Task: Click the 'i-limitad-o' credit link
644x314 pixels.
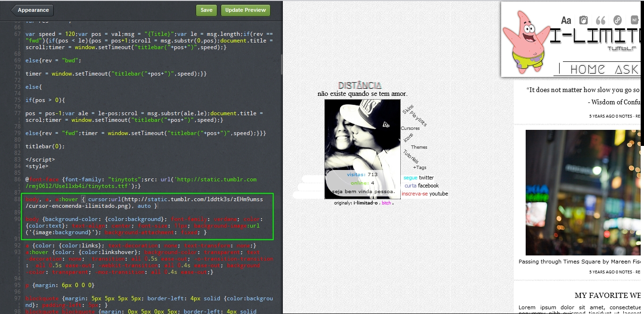Action: 366,203
